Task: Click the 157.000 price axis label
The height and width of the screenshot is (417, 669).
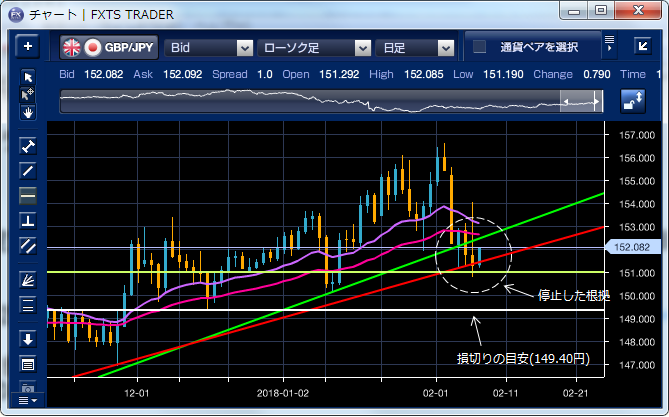Action: coord(637,135)
